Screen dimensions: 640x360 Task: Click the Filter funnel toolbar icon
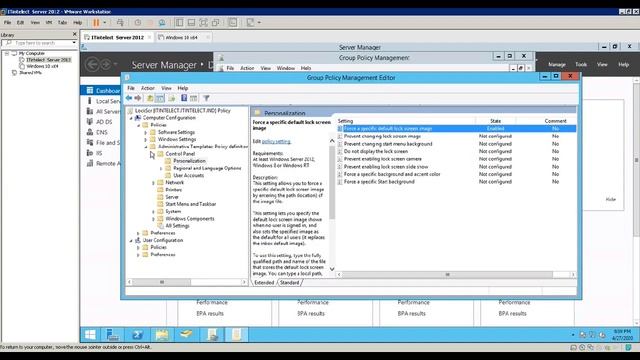(207, 98)
